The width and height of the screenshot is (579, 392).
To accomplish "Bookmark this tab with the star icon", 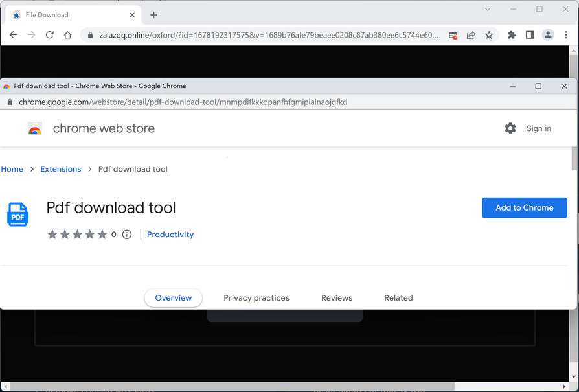I will [489, 35].
